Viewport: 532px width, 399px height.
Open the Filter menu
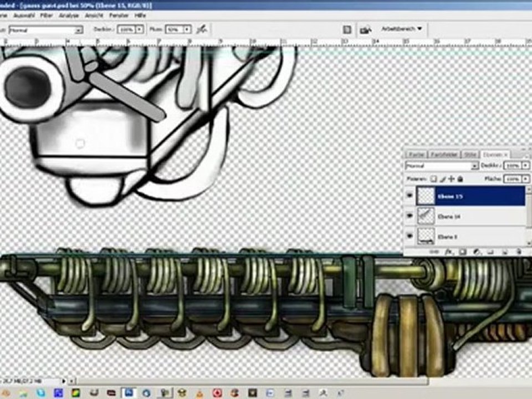coord(47,16)
